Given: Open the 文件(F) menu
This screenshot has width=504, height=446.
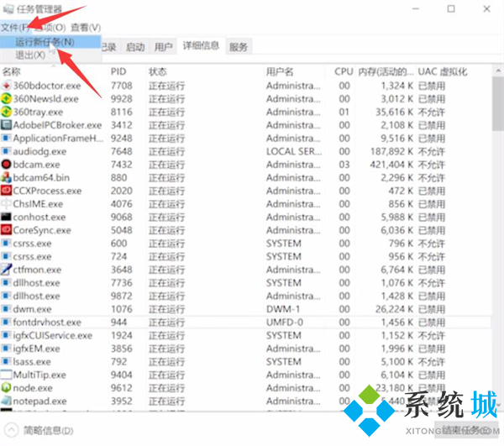Looking at the screenshot, I should 15,28.
